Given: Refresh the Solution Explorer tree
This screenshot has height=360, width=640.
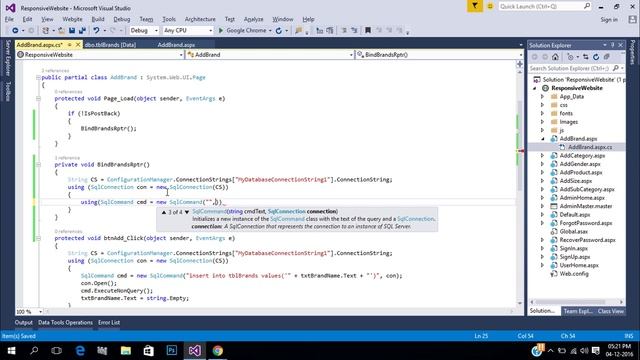Looking at the screenshot, I should click(x=596, y=57).
